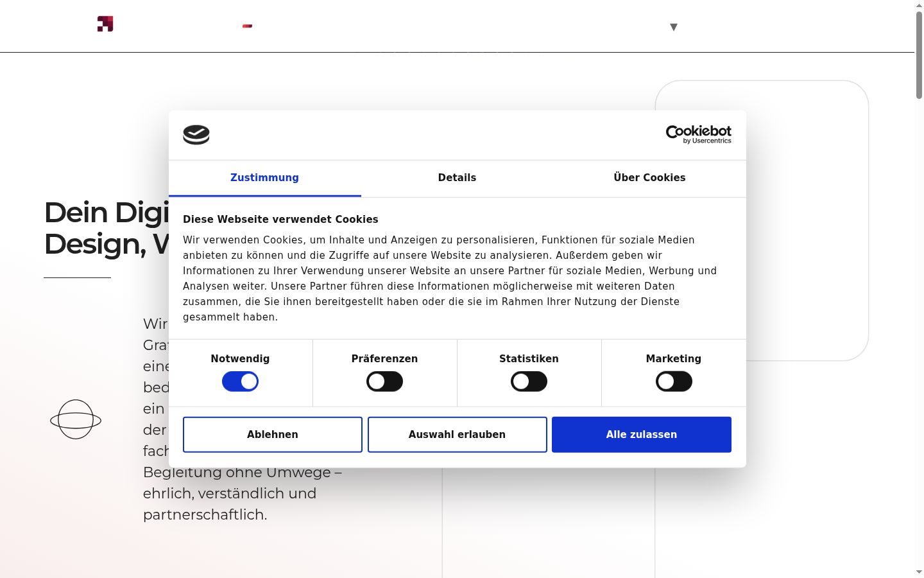
Task: Open the Über Cookies tab
Action: tap(649, 178)
